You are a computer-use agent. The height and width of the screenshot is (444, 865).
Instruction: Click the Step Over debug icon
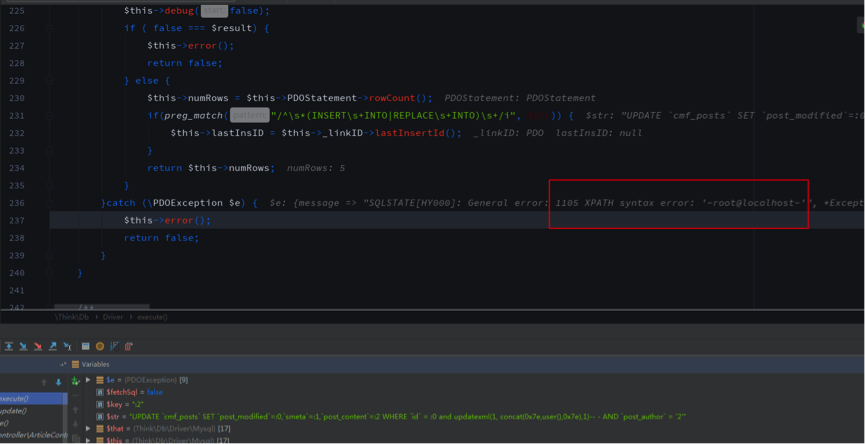coord(9,346)
